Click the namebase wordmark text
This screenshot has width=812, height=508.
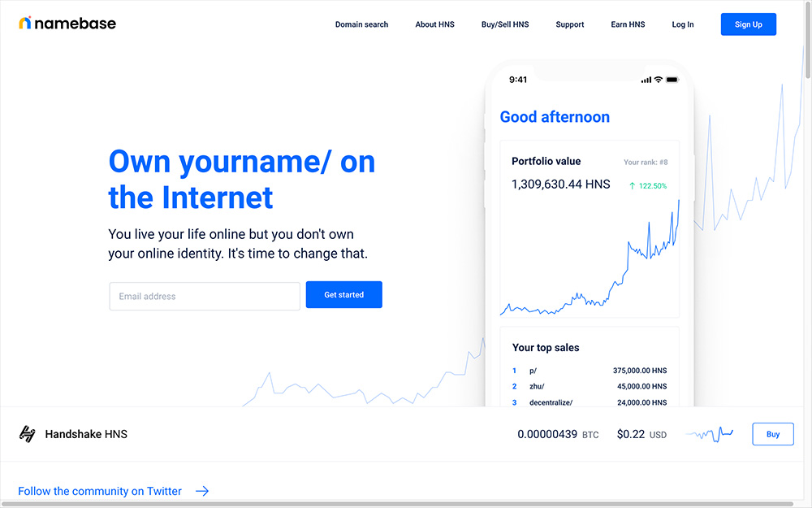[x=75, y=24]
